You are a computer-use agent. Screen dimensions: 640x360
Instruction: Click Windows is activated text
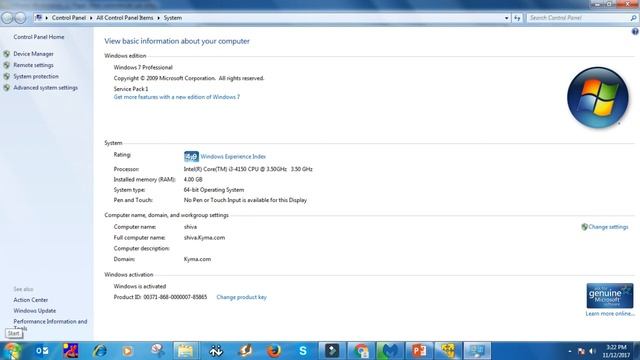click(x=140, y=287)
